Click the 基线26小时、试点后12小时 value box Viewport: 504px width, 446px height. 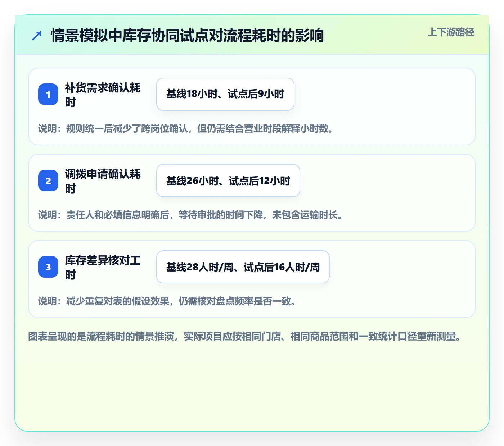(x=228, y=181)
